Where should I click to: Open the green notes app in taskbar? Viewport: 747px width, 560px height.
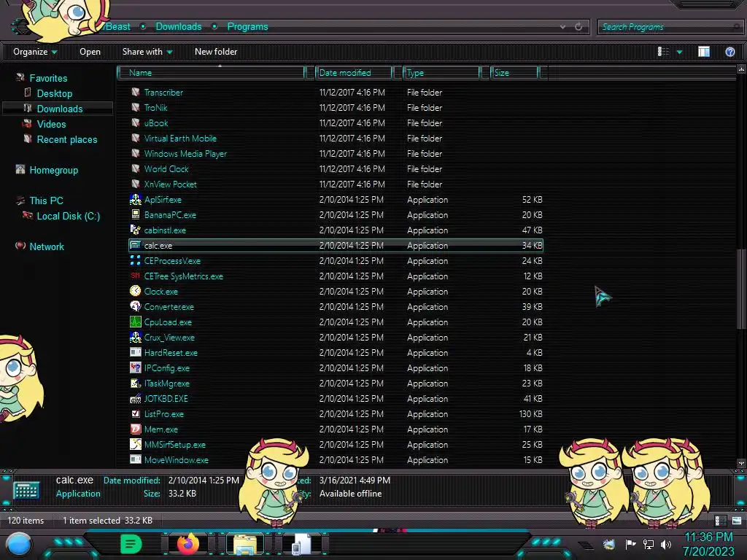point(131,543)
